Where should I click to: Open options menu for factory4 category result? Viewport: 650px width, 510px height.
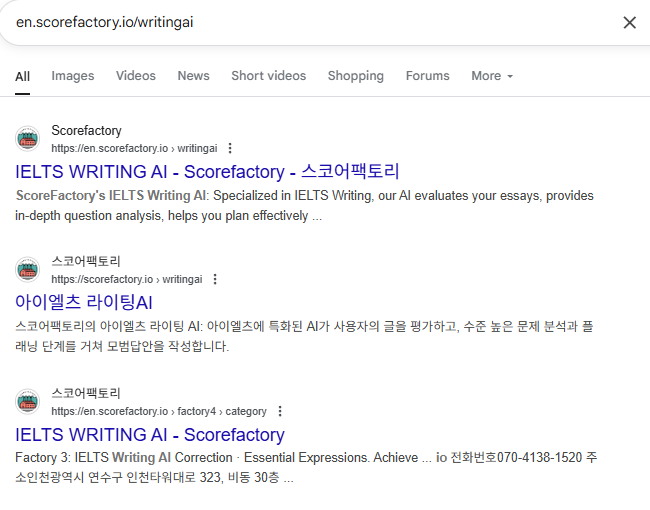tap(280, 411)
